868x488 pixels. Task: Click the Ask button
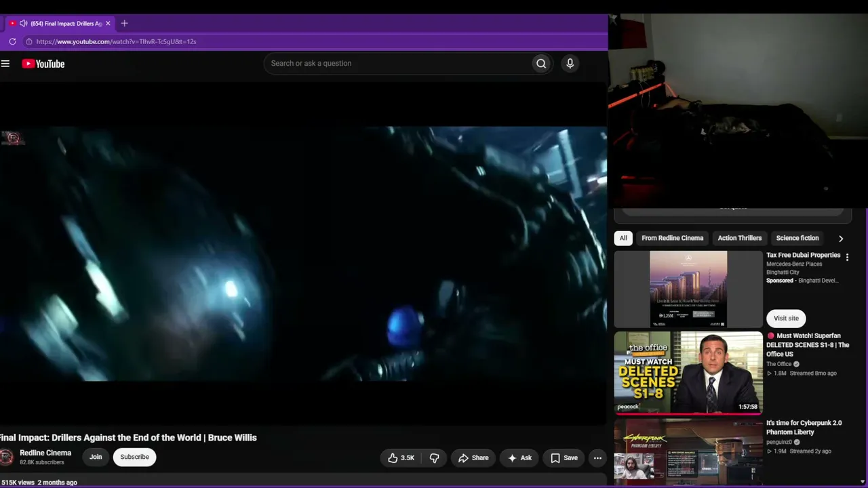tap(520, 458)
